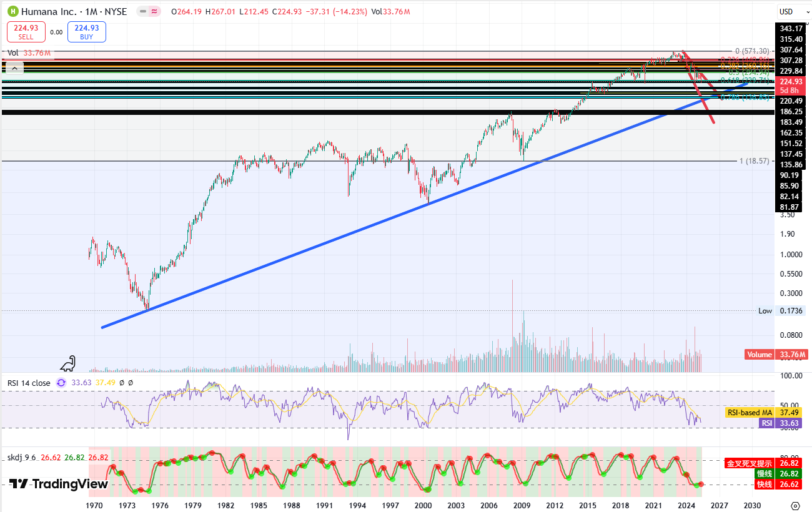Viewport: 812px width, 512px height.
Task: Click the 224.93 SELL button
Action: tap(26, 32)
